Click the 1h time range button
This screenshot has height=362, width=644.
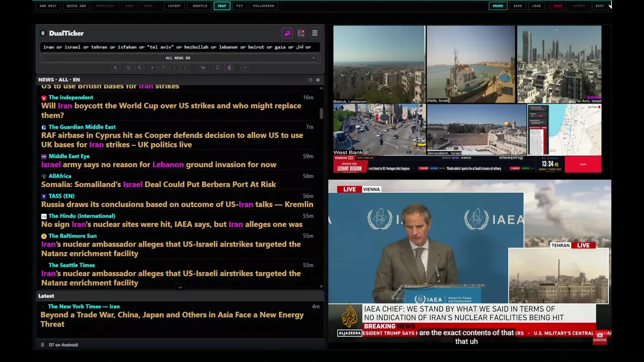203,67
